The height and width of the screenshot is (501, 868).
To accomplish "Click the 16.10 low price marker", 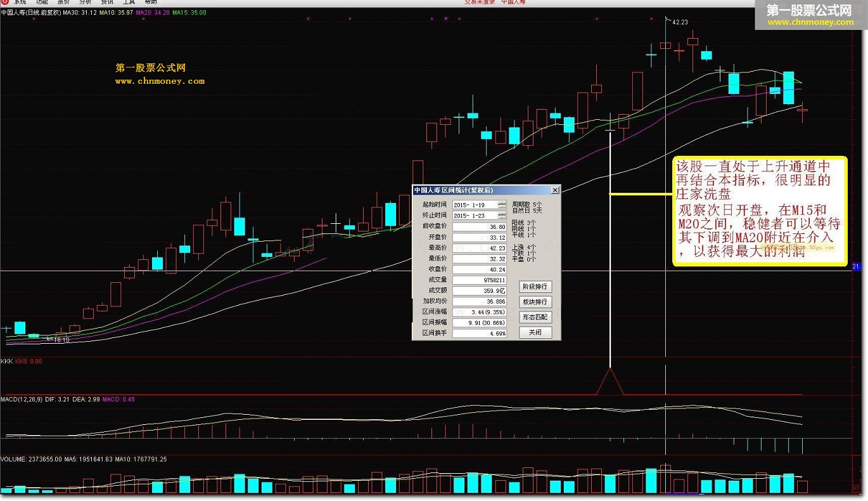I will (x=61, y=340).
